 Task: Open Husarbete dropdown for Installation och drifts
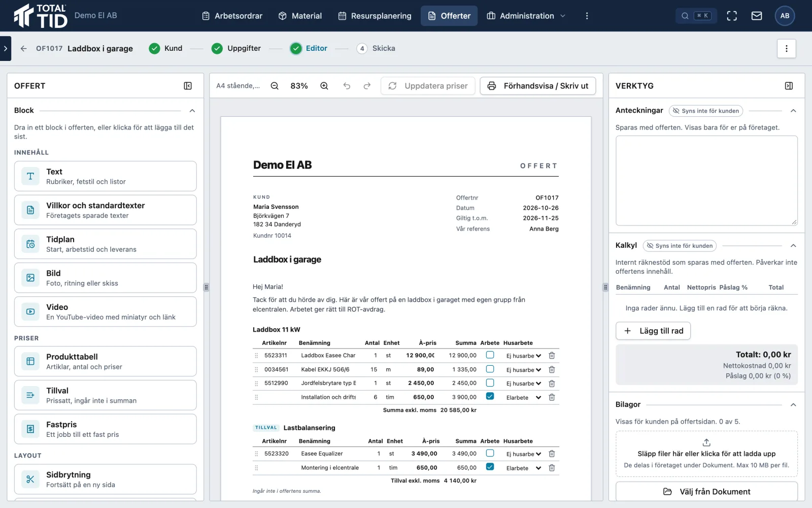(x=524, y=397)
